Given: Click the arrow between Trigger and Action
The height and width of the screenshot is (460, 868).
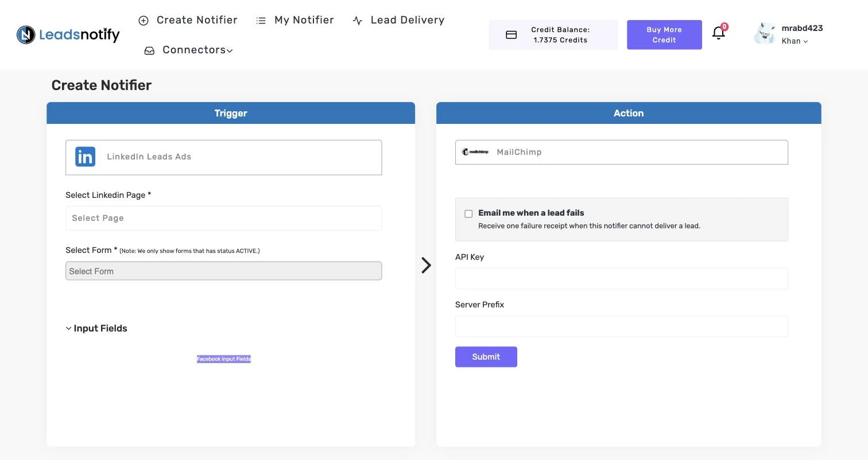Looking at the screenshot, I should (426, 265).
